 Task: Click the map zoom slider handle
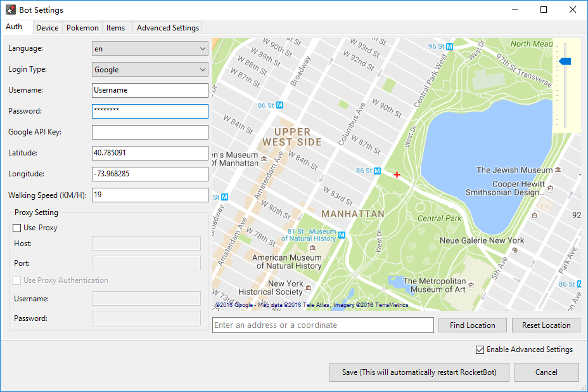(x=565, y=61)
